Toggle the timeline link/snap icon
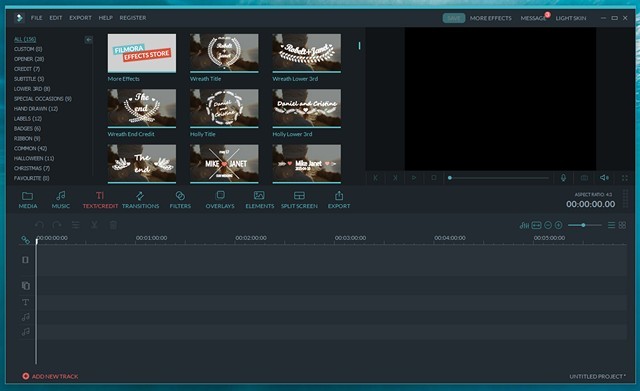Viewport: 640px width, 391px height. click(x=25, y=240)
